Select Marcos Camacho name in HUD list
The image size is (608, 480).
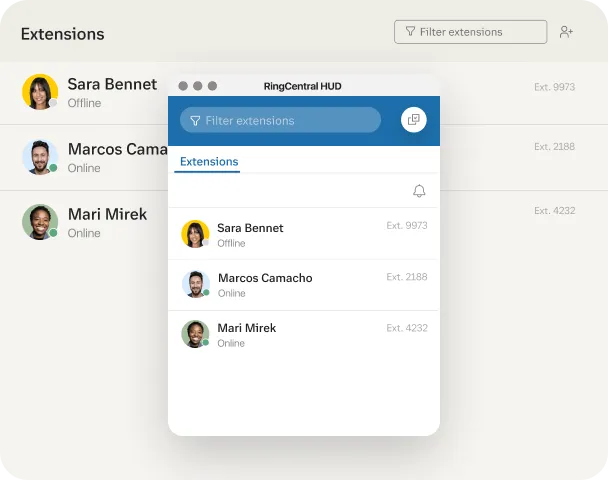click(x=265, y=278)
